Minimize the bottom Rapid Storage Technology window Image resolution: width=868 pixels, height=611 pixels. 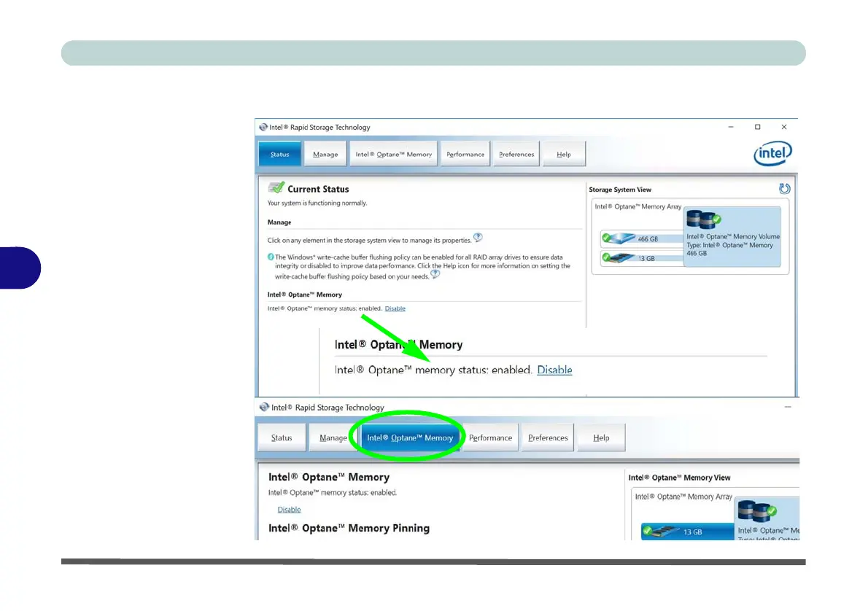(x=788, y=408)
